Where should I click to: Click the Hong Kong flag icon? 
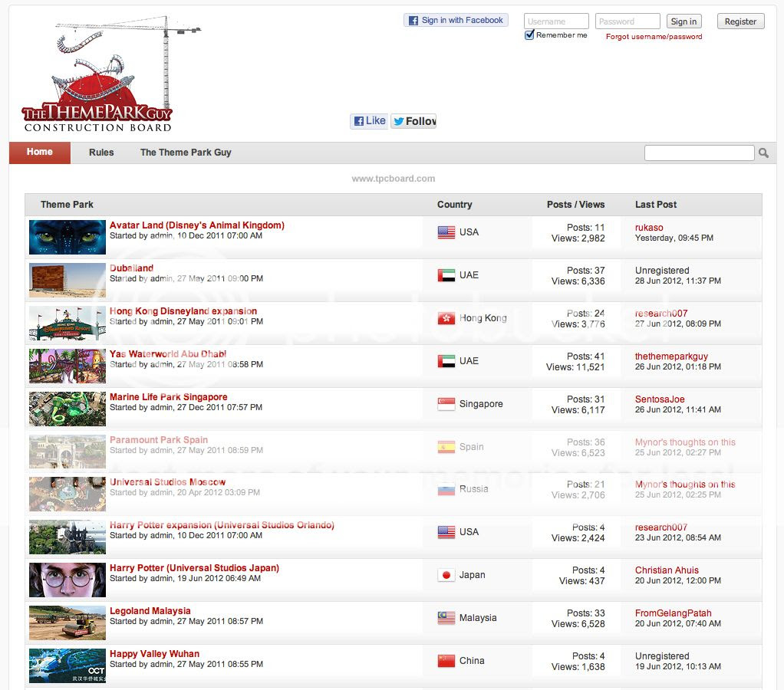[x=446, y=318]
